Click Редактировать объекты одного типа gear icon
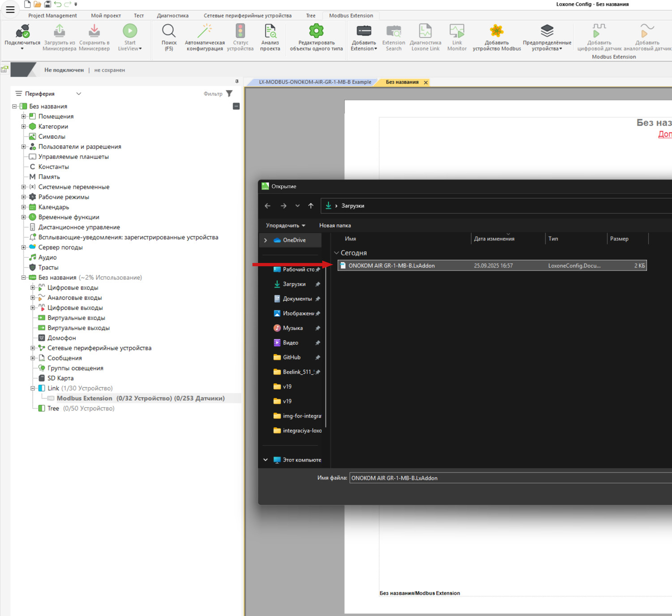 (x=316, y=31)
